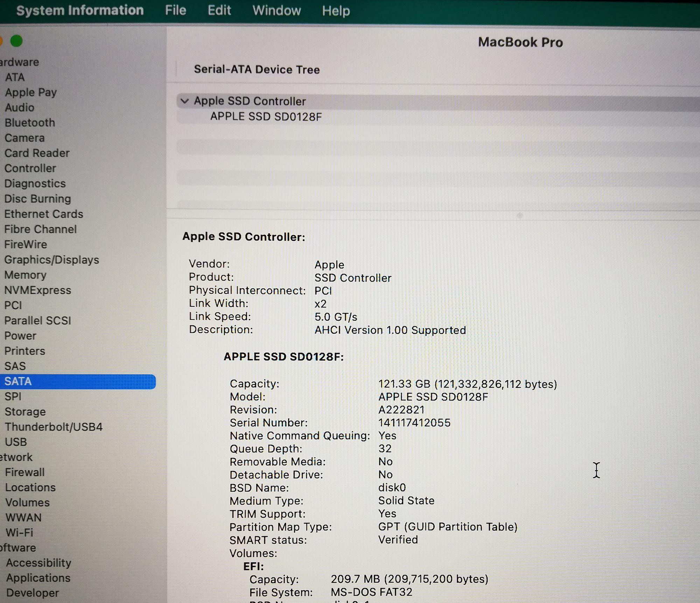Open the Edit menu

(219, 10)
